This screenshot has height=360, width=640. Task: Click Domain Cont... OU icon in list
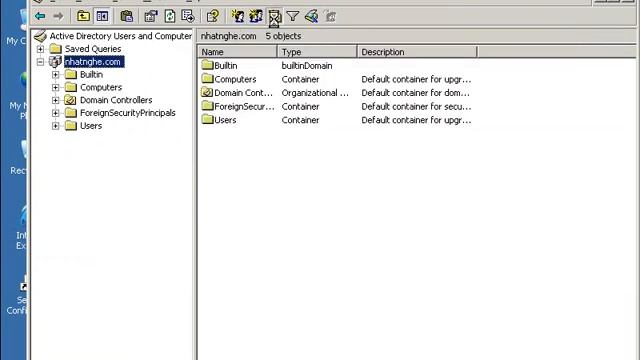point(207,92)
